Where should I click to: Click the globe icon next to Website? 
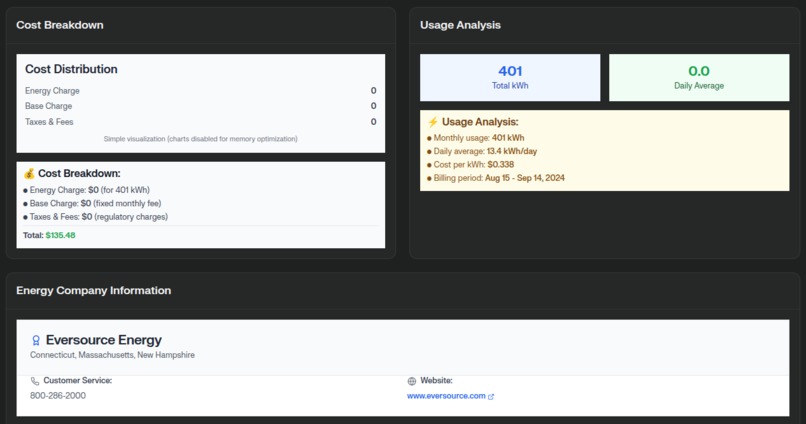click(411, 381)
